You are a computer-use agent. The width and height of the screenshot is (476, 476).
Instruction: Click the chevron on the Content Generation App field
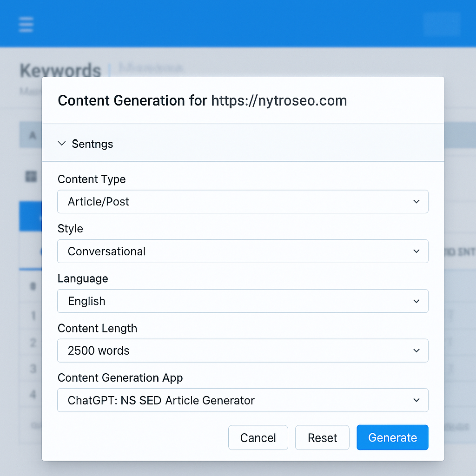(416, 400)
